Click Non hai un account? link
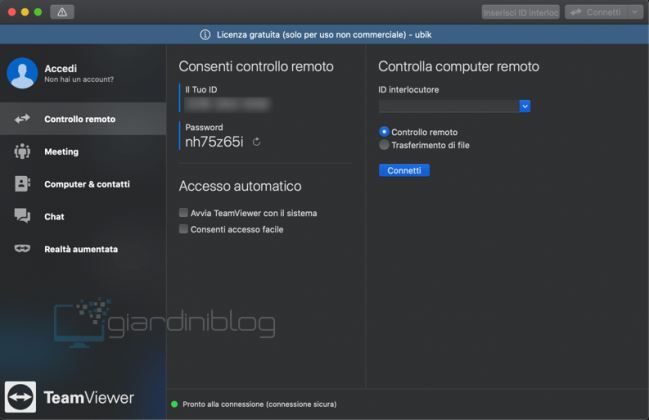 tap(79, 79)
